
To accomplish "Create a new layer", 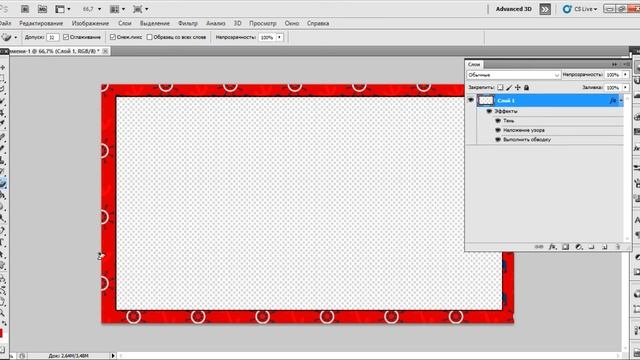I will pyautogui.click(x=604, y=247).
